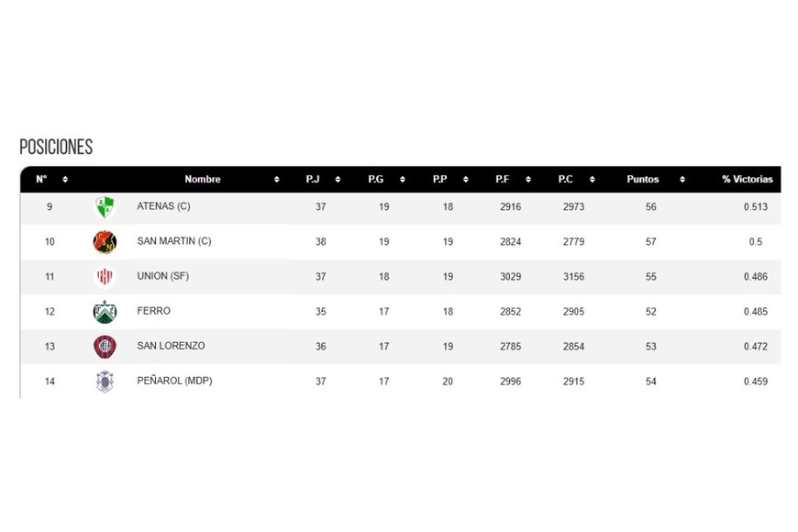Click the POSICIONES section heading
Screen dimensions: 798x532
(x=56, y=148)
